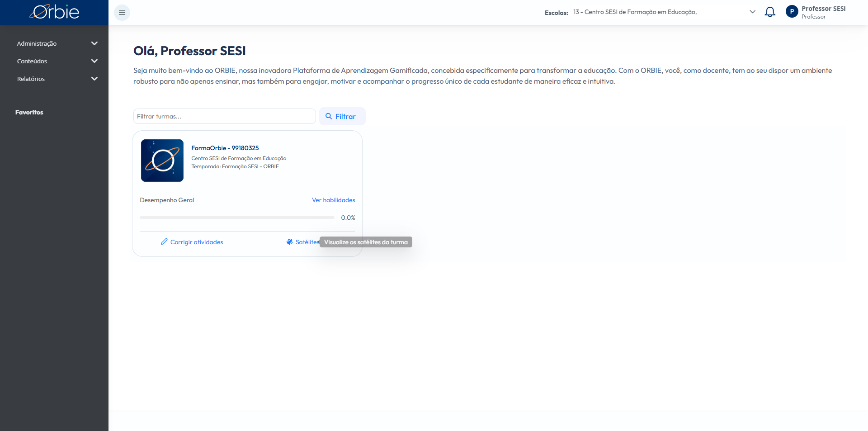Click the 'Olá, Professor SESI' heading
The width and height of the screenshot is (868, 431).
(x=189, y=51)
